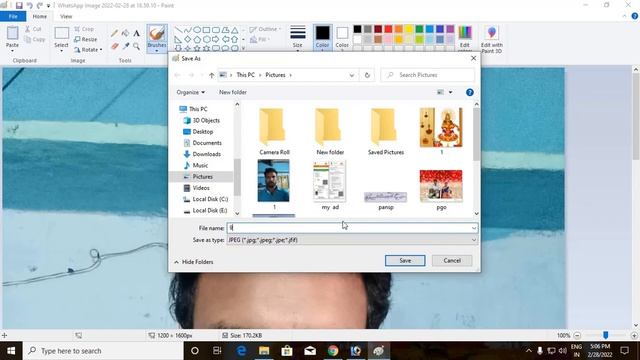Screen dimensions: 640x360
Task: Click the Search Pictures box
Action: pos(428,75)
